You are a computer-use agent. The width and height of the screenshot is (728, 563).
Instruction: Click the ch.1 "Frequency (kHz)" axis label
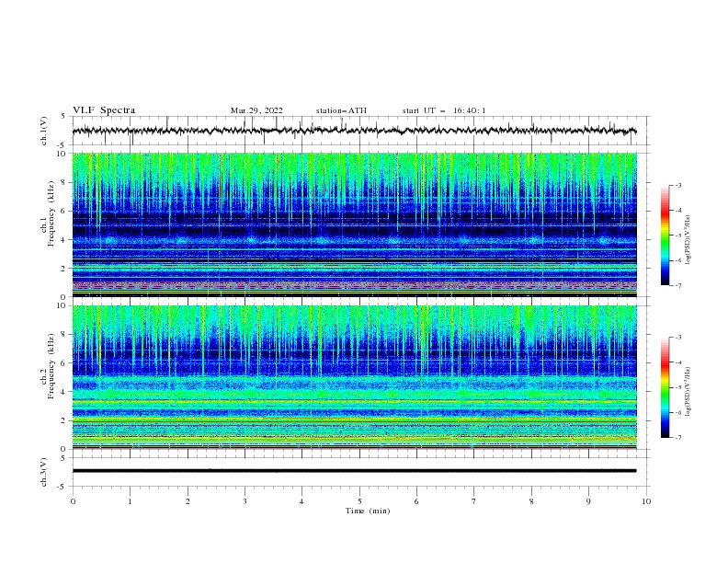click(x=51, y=214)
